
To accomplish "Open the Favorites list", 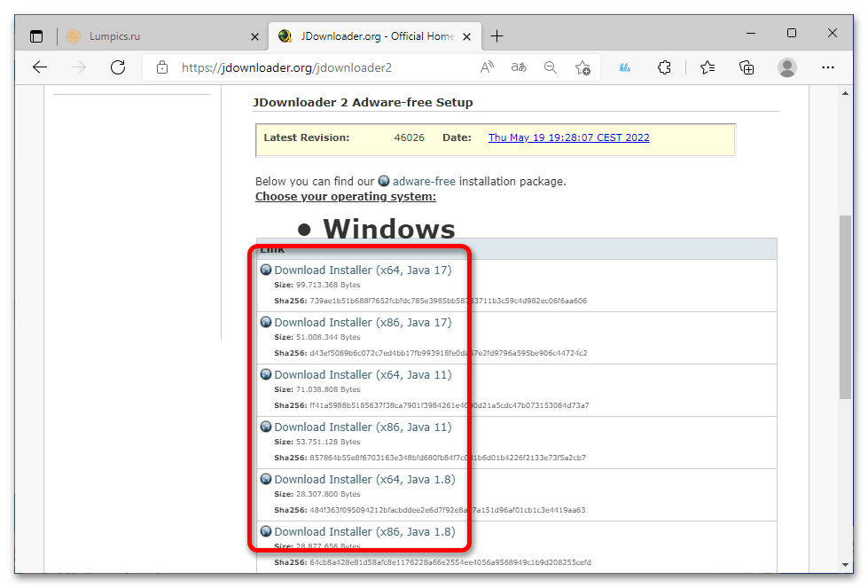I will pos(707,67).
